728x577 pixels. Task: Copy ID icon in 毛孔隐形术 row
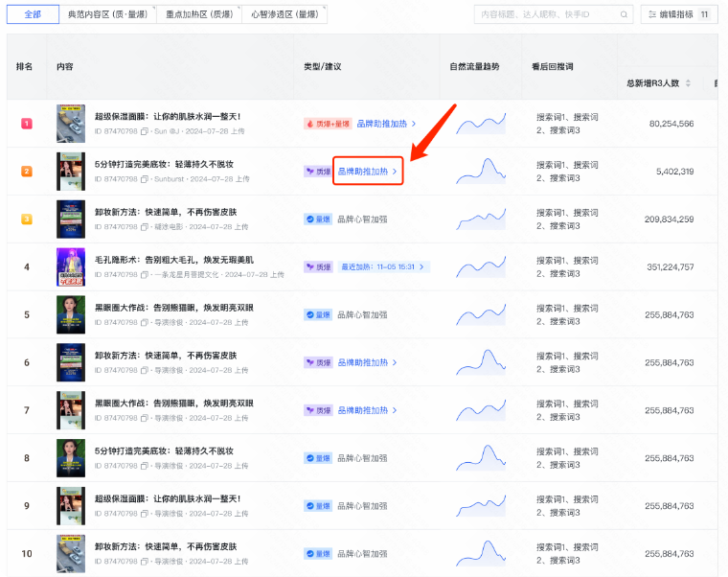145,275
